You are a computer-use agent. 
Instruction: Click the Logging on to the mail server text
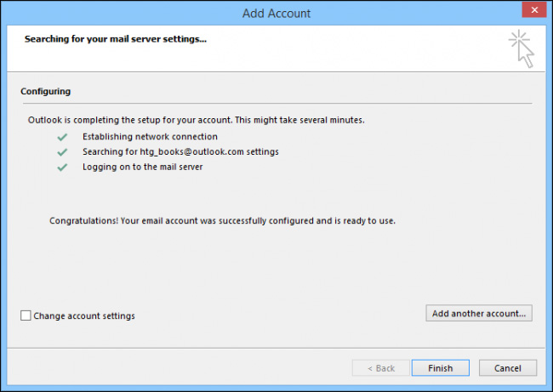[x=143, y=167]
